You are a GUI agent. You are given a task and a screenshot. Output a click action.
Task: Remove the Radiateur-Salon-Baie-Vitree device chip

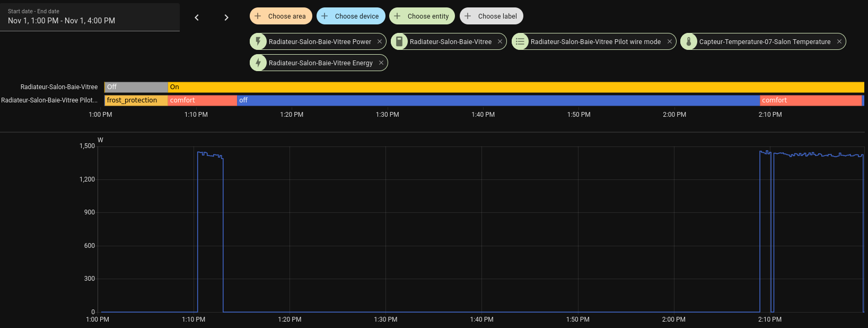click(x=500, y=41)
